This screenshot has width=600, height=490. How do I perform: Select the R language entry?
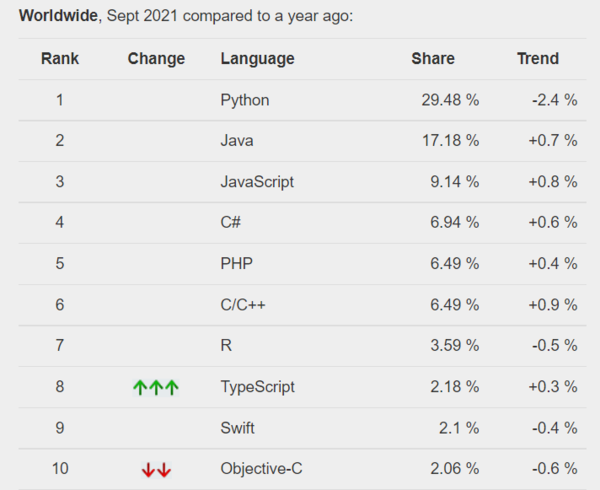point(226,346)
